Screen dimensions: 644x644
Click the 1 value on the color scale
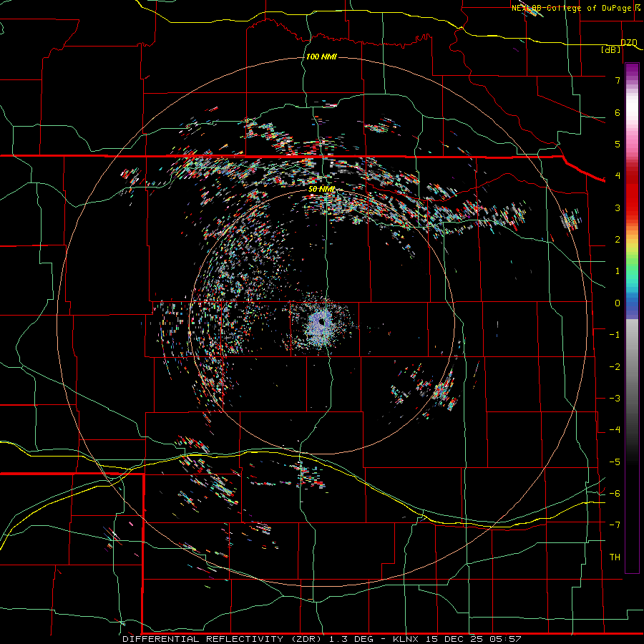tap(618, 271)
